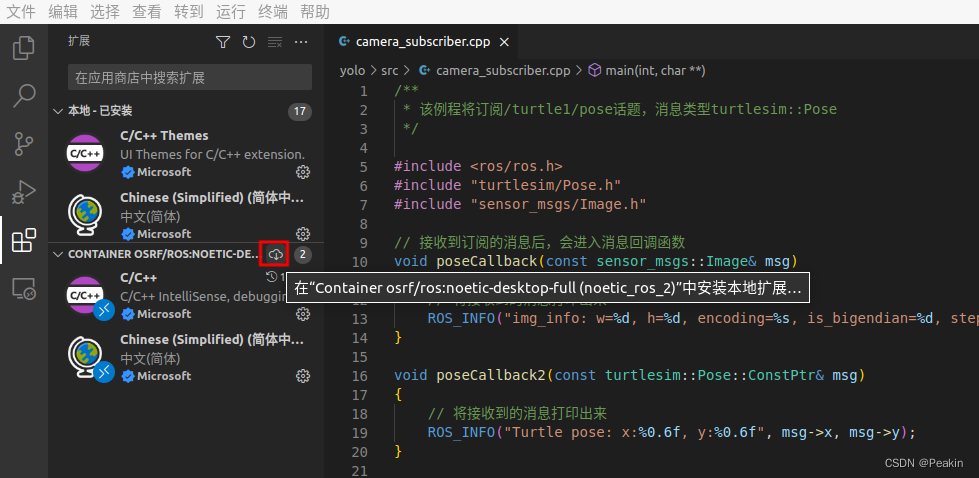
Task: Refresh the extensions list
Action: point(248,42)
